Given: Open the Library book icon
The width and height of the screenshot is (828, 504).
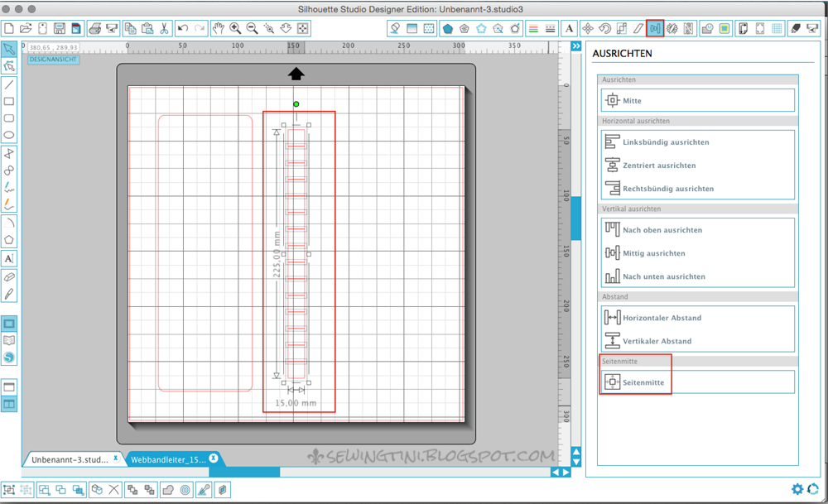Looking at the screenshot, I should point(9,340).
